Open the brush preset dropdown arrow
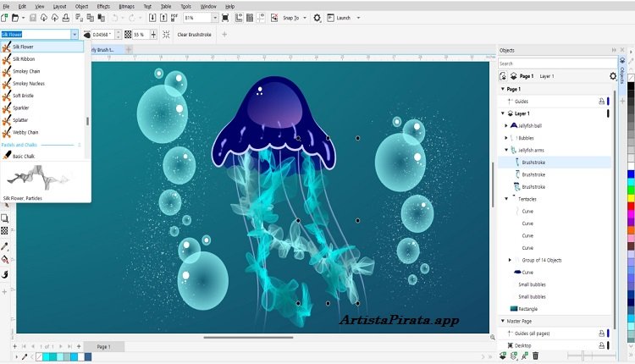Image resolution: width=635 pixels, height=364 pixels. pos(75,35)
